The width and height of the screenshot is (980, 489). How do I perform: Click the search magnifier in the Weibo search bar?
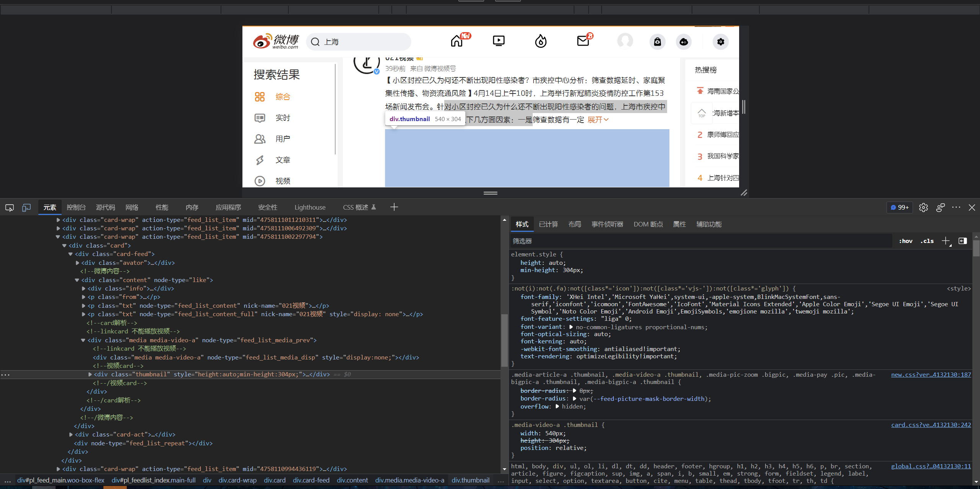[x=315, y=42]
